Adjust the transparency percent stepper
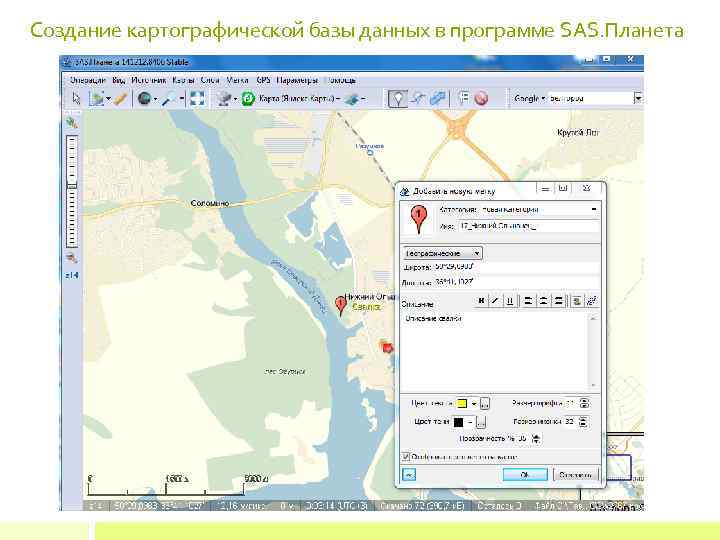 coord(536,439)
